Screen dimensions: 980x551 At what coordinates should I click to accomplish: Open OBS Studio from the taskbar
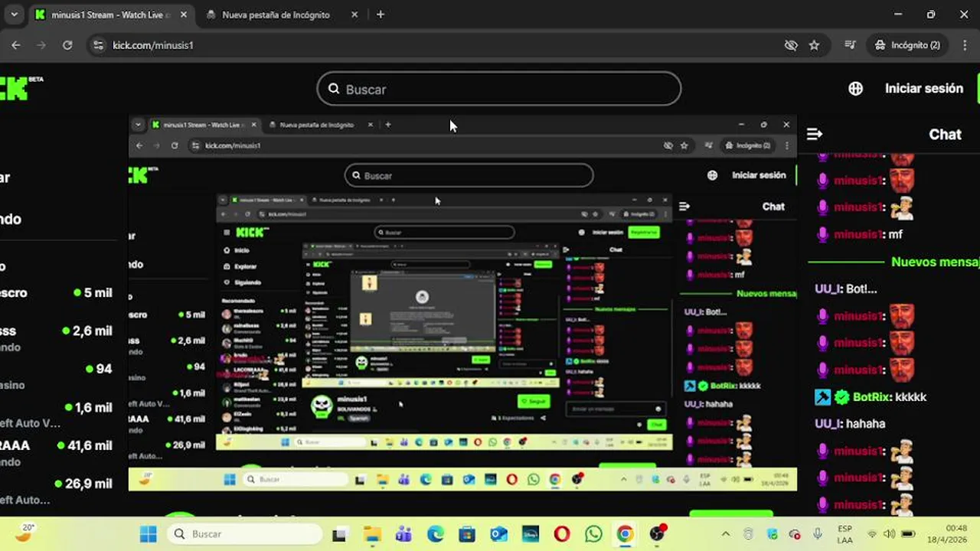658,533
